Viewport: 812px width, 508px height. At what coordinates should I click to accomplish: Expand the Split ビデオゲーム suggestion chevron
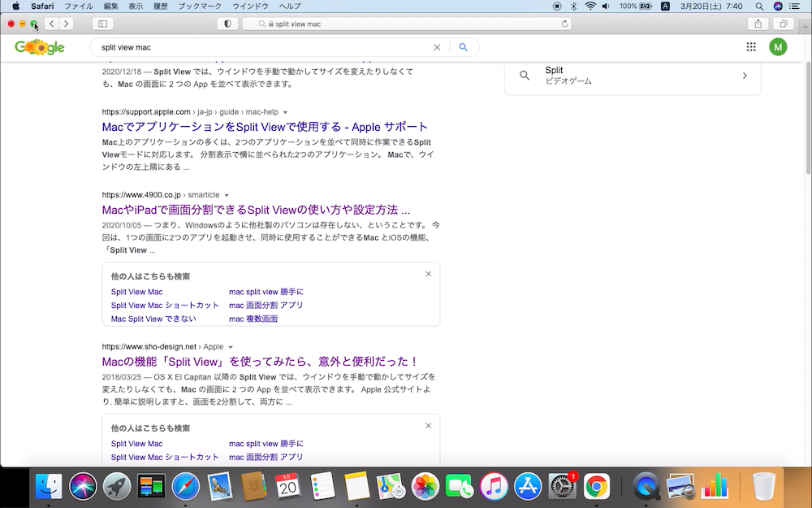[x=745, y=75]
